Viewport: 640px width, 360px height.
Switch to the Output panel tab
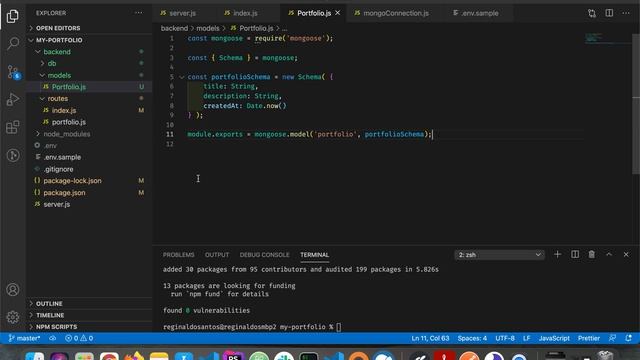[217, 255]
